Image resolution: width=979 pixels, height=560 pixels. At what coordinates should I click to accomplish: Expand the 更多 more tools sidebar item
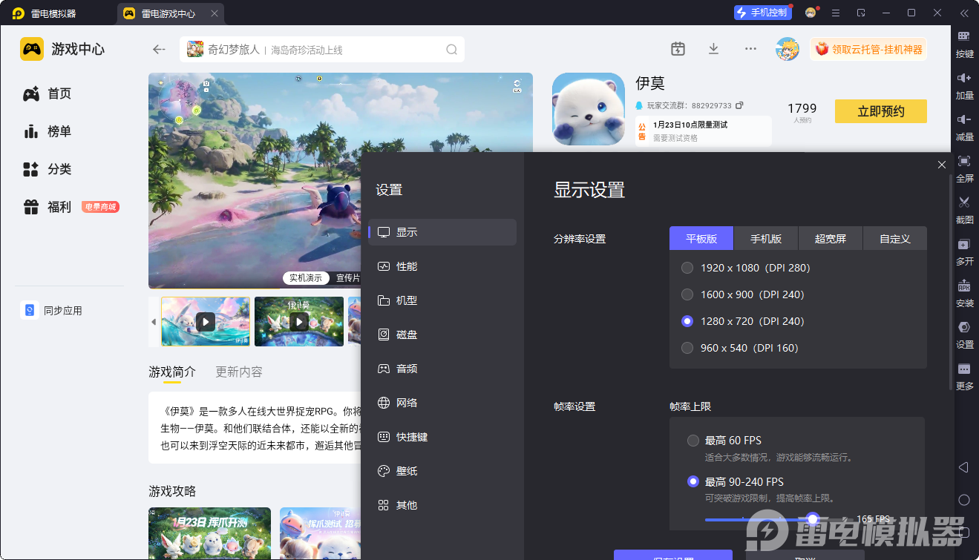[964, 369]
